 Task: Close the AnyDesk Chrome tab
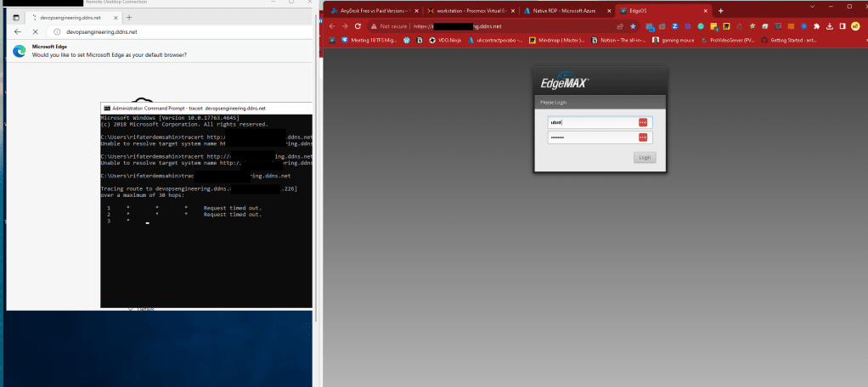tap(416, 10)
